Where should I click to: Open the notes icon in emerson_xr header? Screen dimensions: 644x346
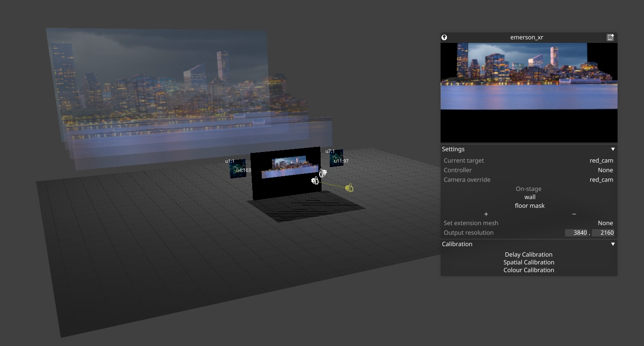pos(610,37)
